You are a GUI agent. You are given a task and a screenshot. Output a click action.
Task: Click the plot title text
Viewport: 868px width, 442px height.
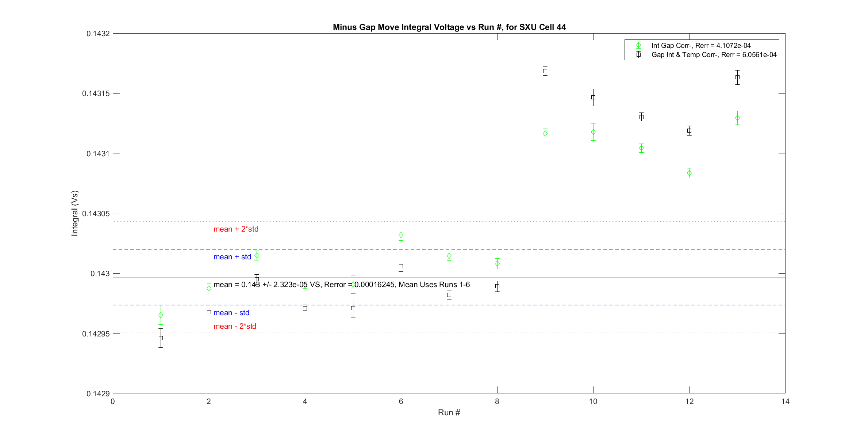[449, 27]
